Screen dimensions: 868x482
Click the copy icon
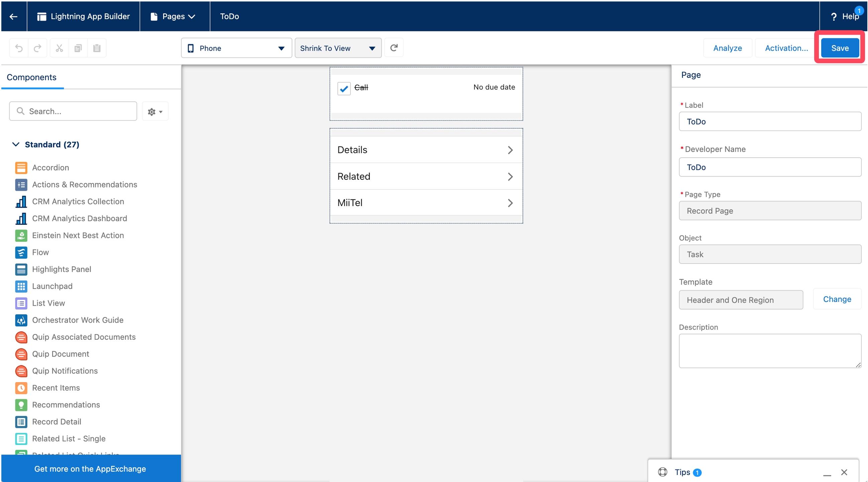[78, 48]
